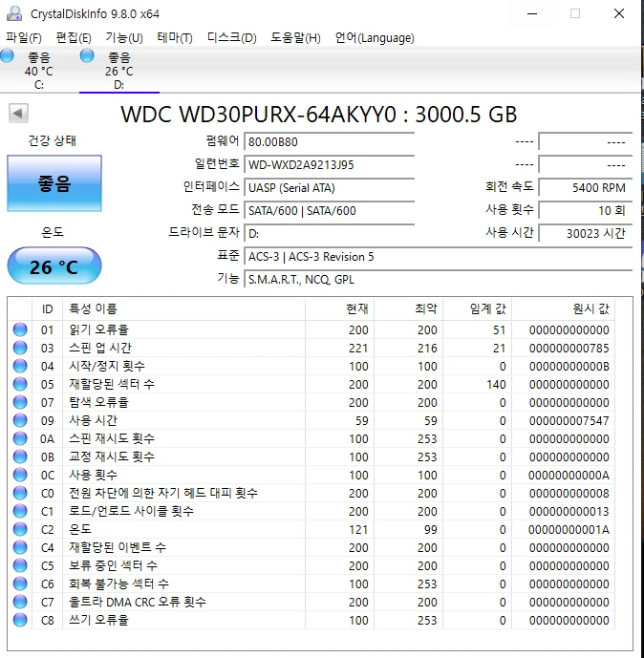Click status orb in 재할당된 이벤트 수 row
Screen dimensions: 644x658
click(20, 547)
